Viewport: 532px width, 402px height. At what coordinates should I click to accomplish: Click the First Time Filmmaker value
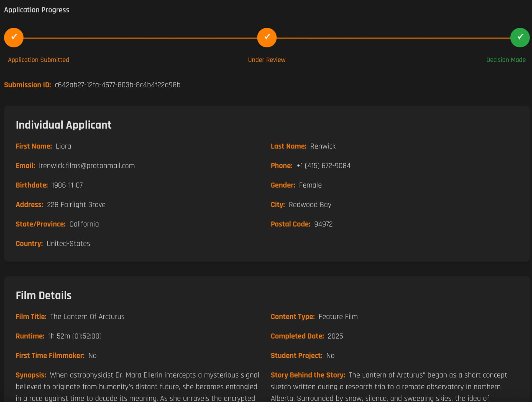click(92, 355)
